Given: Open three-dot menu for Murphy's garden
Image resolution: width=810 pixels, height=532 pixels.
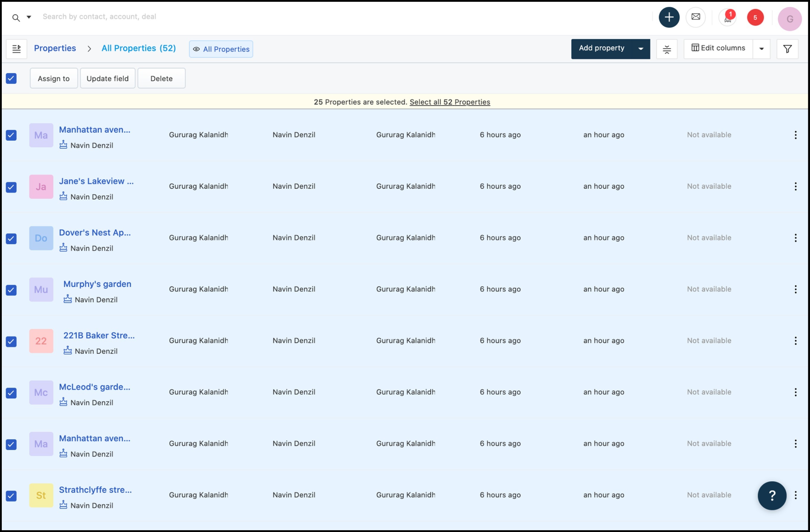Looking at the screenshot, I should tap(795, 290).
